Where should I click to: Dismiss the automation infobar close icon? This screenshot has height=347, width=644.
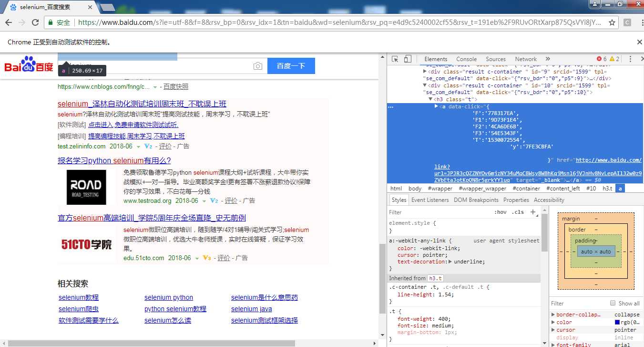(639, 42)
